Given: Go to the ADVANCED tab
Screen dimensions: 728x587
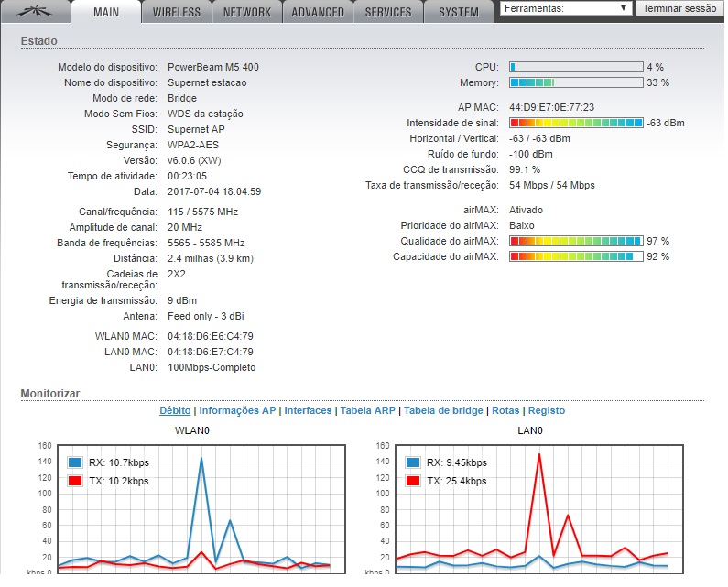Looking at the screenshot, I should (x=318, y=12).
